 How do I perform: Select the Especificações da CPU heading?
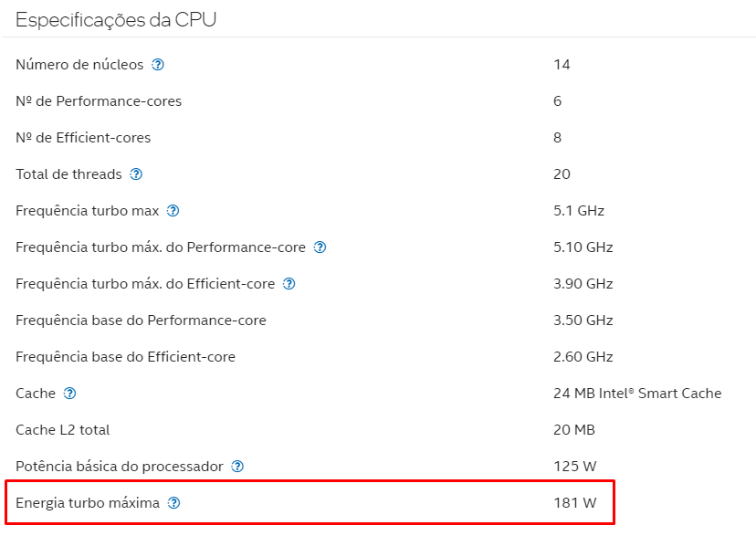coord(116,20)
